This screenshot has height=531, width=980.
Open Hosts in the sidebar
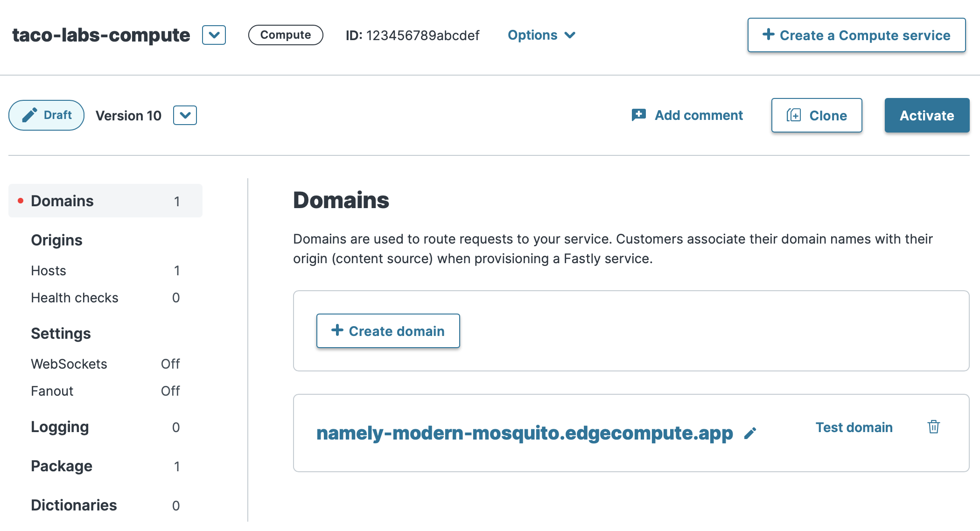[49, 271]
